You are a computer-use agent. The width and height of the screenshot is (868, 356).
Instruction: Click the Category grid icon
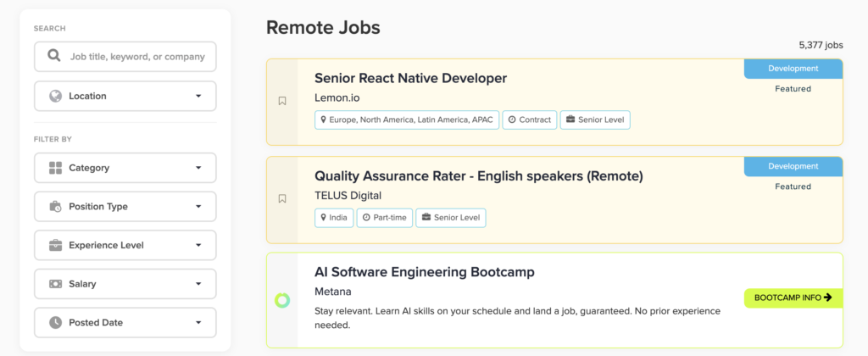55,168
